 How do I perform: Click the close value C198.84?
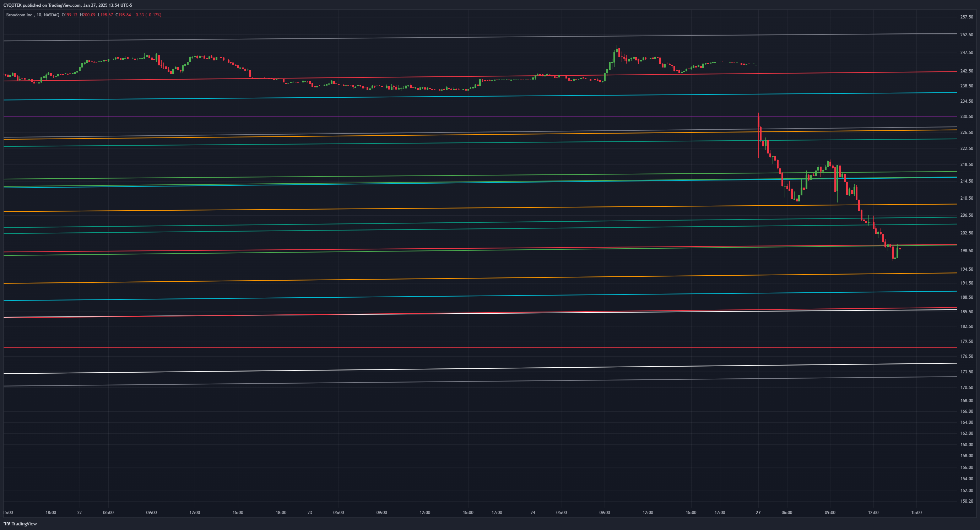coord(123,15)
